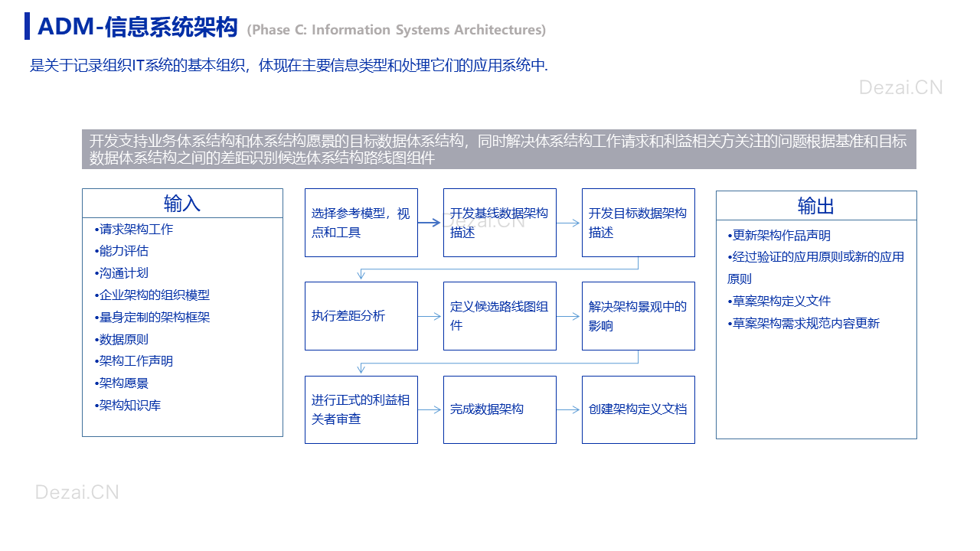Select the '完成数据架构' step box
Screen dimensions: 980x551
[500, 409]
